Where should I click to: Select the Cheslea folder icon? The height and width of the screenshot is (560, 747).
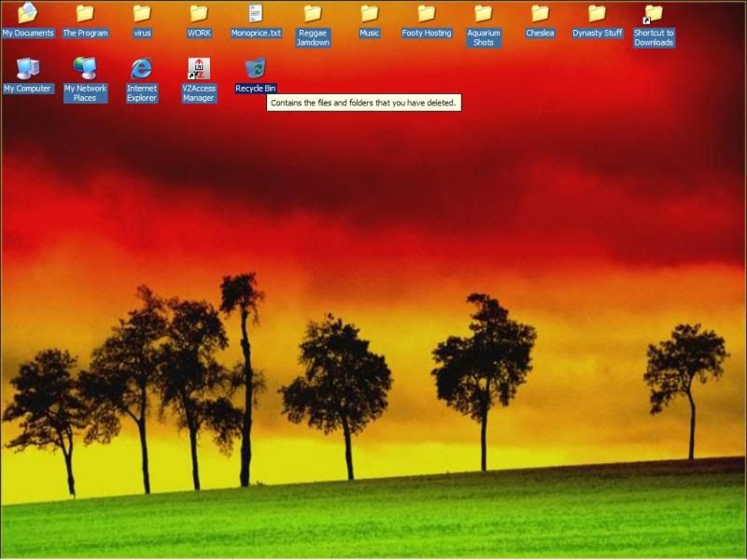(540, 14)
